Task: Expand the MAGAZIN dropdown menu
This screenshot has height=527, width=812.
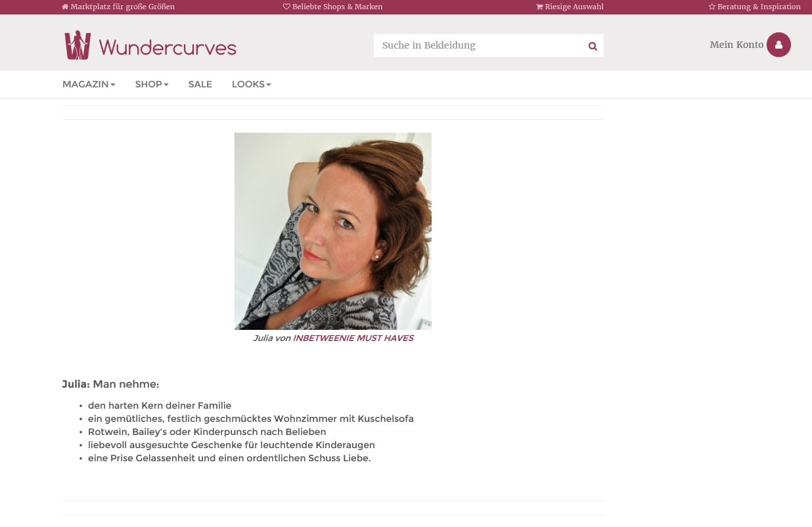Action: click(89, 84)
